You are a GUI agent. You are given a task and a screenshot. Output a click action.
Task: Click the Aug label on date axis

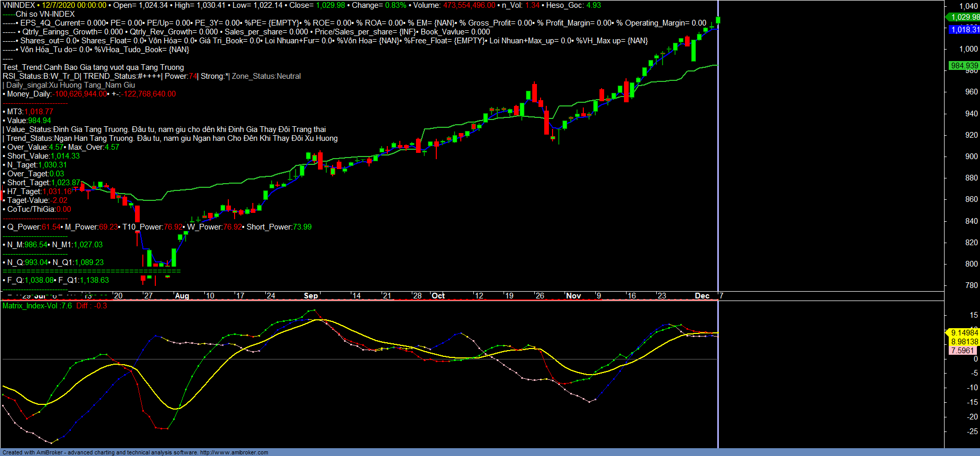(182, 296)
